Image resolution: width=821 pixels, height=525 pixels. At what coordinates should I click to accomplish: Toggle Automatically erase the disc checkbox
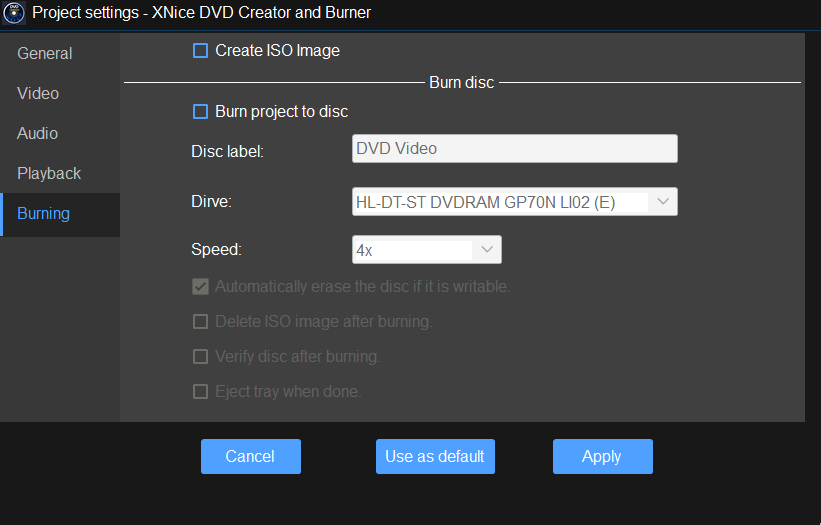[x=200, y=287]
